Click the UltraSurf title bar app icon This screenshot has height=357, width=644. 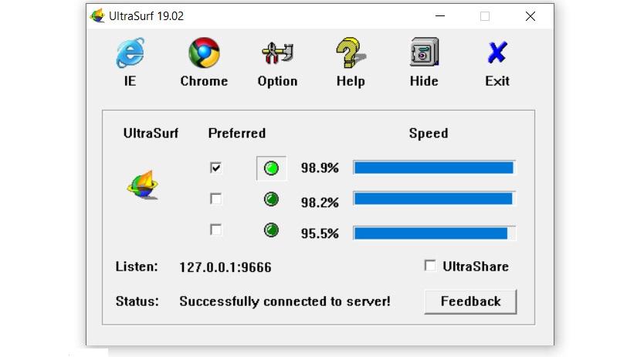[x=98, y=15]
